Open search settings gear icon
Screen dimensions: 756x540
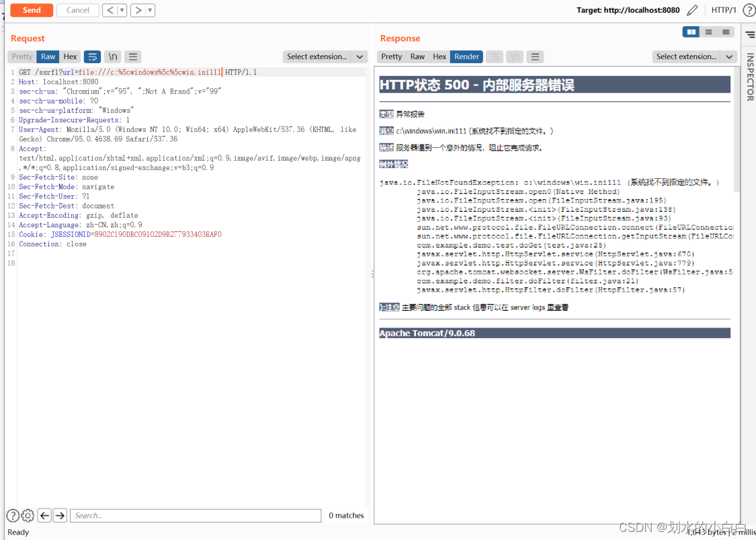[28, 515]
